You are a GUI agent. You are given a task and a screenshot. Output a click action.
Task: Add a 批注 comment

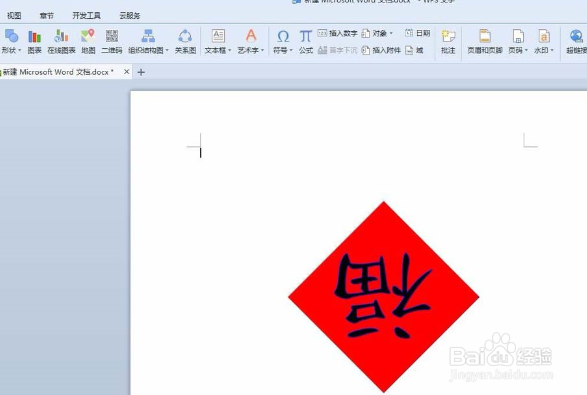(448, 41)
